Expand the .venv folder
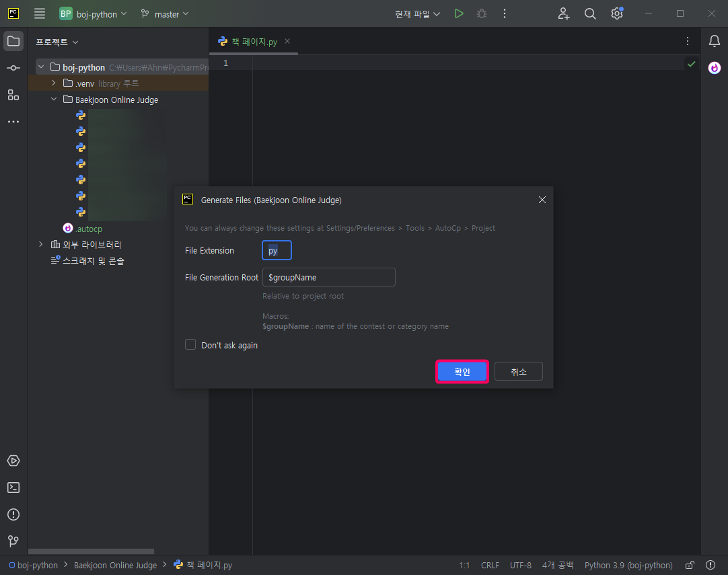Viewport: 728px width, 575px height. [x=54, y=83]
